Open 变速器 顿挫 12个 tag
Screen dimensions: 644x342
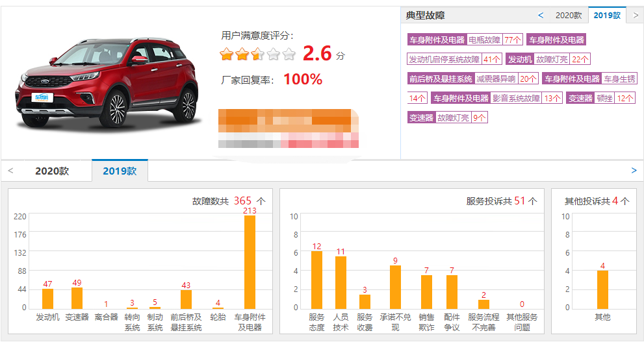click(x=600, y=98)
